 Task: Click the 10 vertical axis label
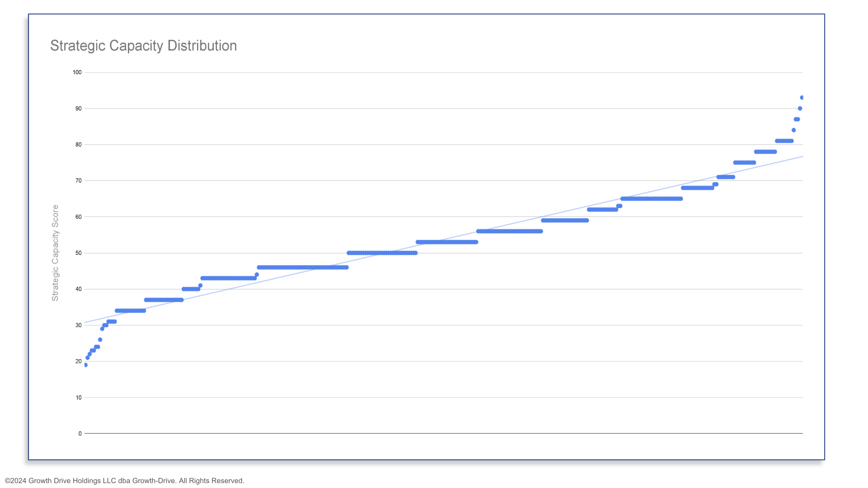[78, 397]
